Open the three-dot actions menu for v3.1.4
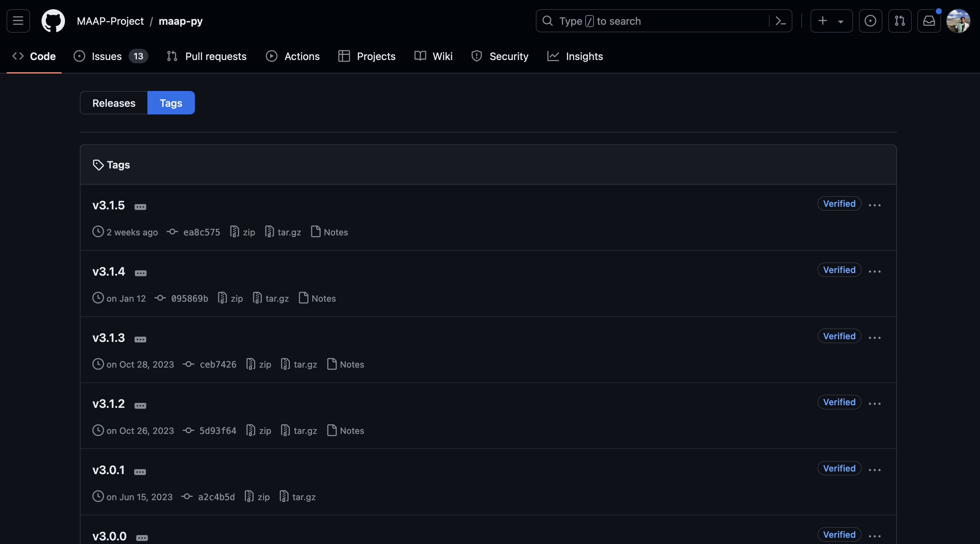 tap(874, 271)
